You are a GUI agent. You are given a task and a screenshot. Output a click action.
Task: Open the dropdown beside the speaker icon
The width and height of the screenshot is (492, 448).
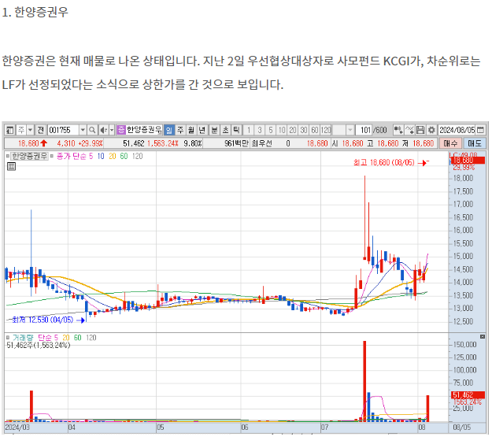coord(112,130)
